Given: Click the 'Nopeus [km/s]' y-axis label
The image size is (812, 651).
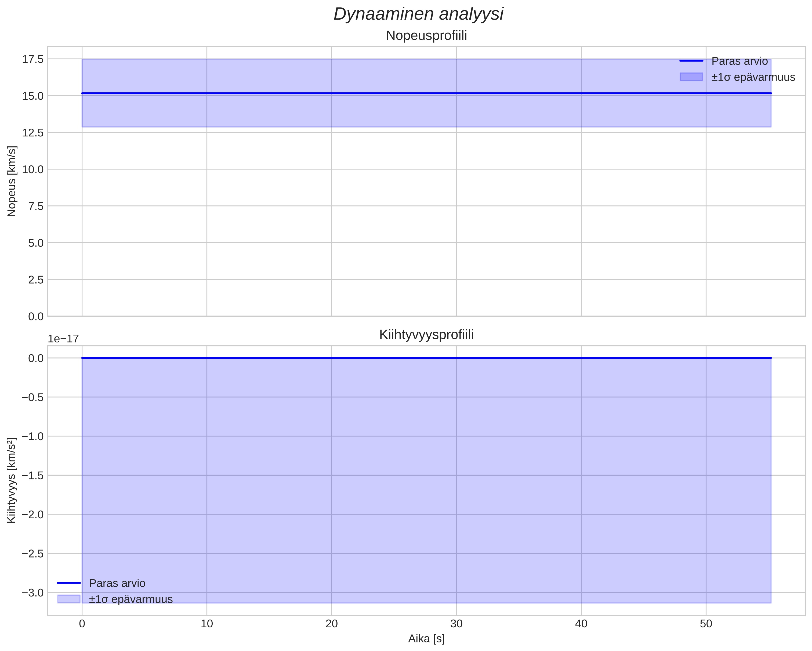Looking at the screenshot, I should coord(12,181).
